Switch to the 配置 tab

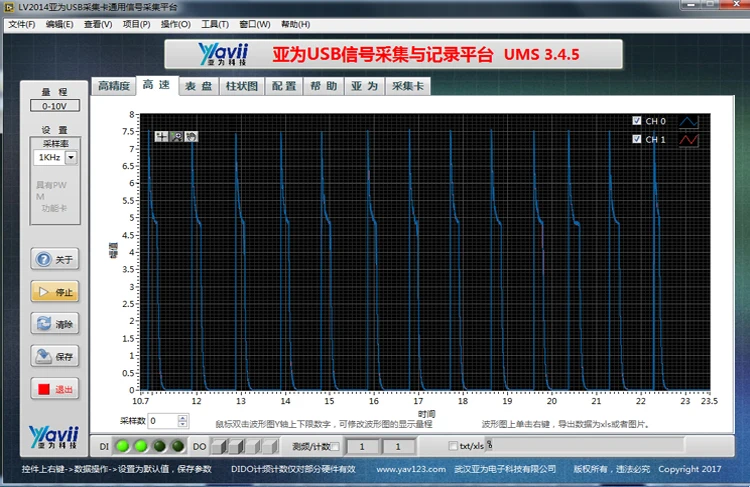284,86
